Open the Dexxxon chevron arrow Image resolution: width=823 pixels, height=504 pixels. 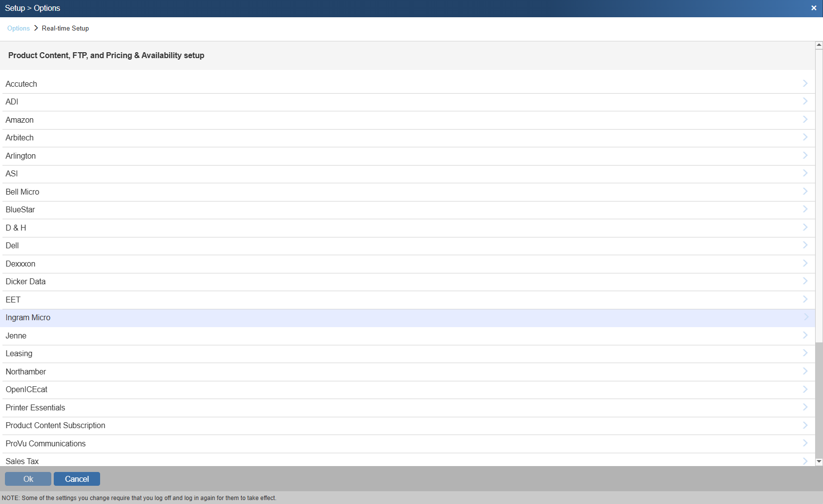[x=805, y=263]
